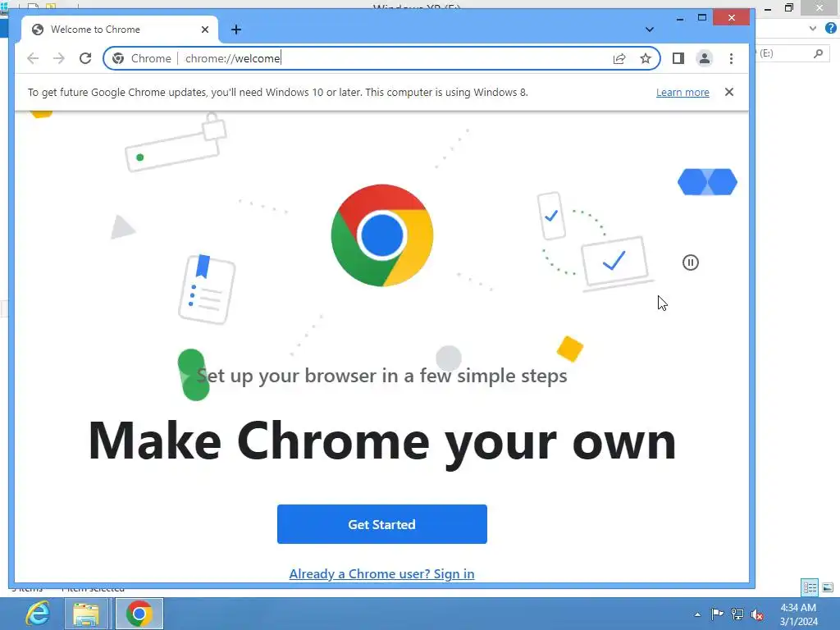
Task: Click the forward navigation arrow
Action: [x=59, y=58]
